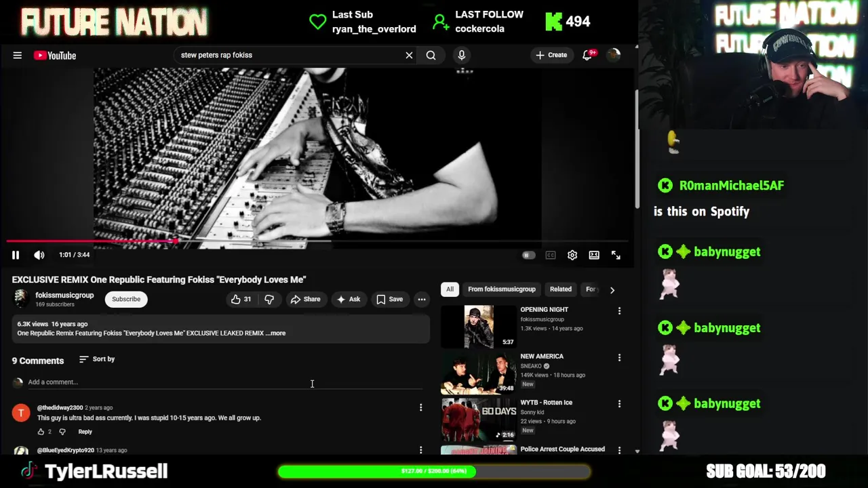Save the video to a playlist
The height and width of the screenshot is (488, 868).
[x=390, y=299]
